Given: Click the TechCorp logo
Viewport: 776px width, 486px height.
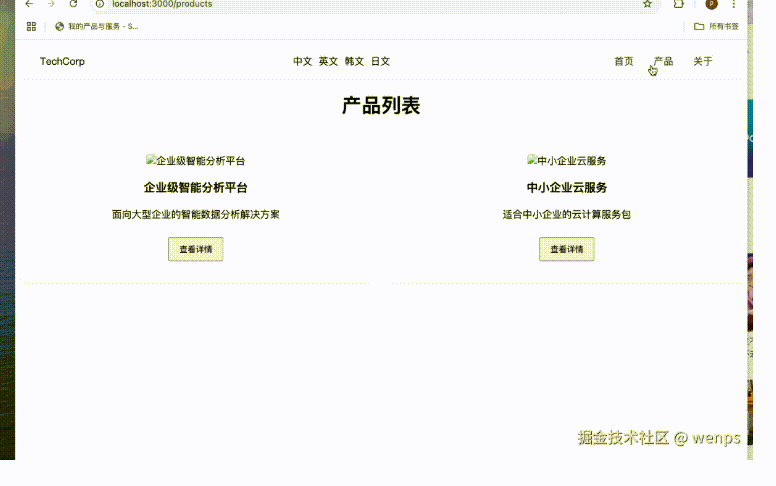Looking at the screenshot, I should 62,61.
